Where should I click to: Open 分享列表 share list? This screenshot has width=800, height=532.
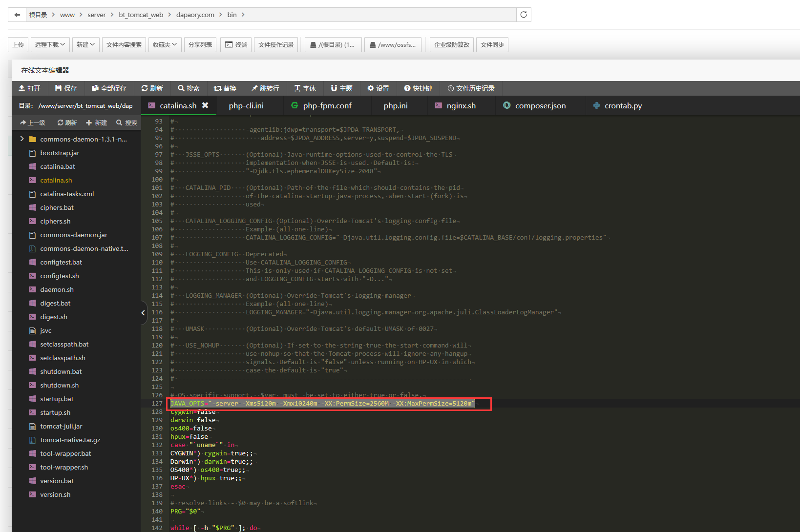tap(200, 45)
